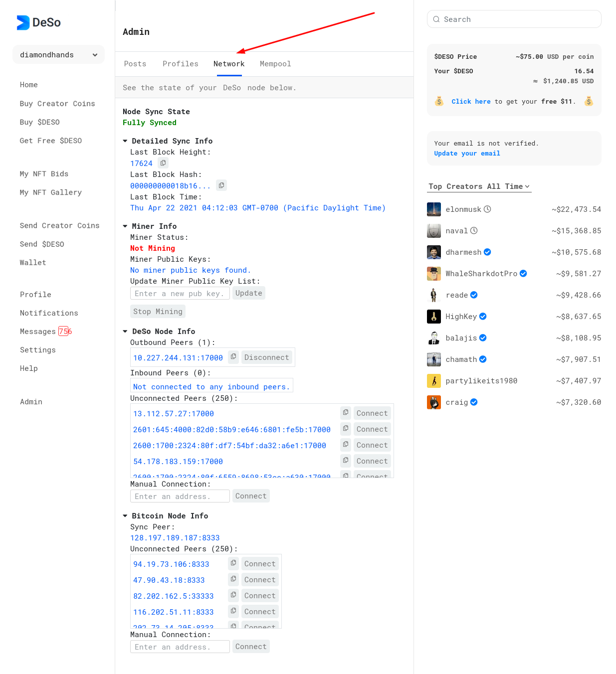Click 'Click here' free $11 link
The image size is (616, 674).
pyautogui.click(x=471, y=102)
